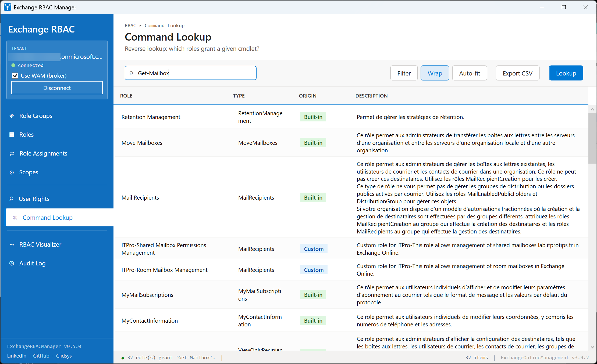Select the MyContactInformation role
This screenshot has height=364, width=597.
pyautogui.click(x=351, y=320)
